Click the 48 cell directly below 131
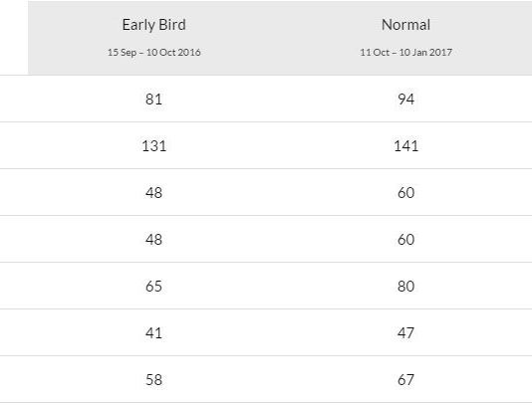This screenshot has height=405, width=532. click(153, 193)
